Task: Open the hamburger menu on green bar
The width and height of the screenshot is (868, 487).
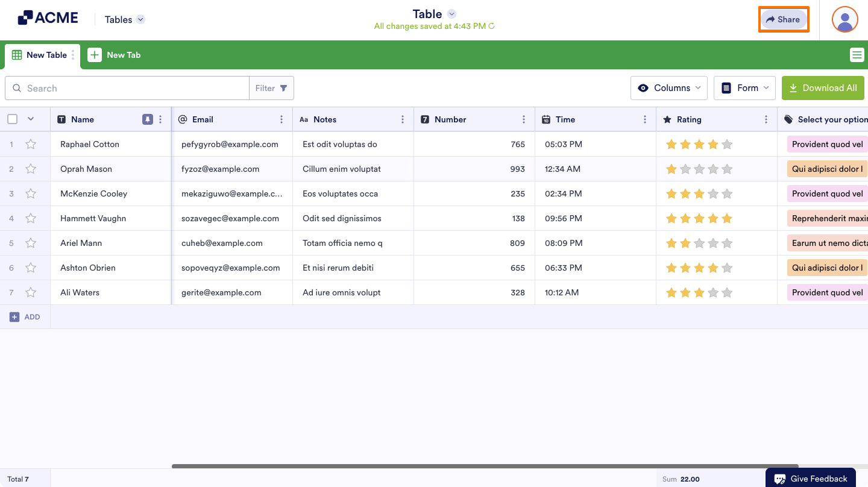Action: coord(857,55)
